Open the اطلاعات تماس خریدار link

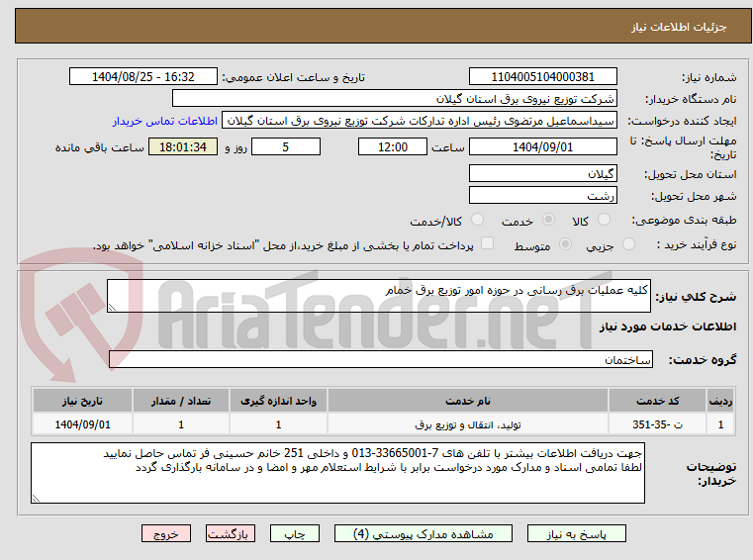(x=164, y=121)
